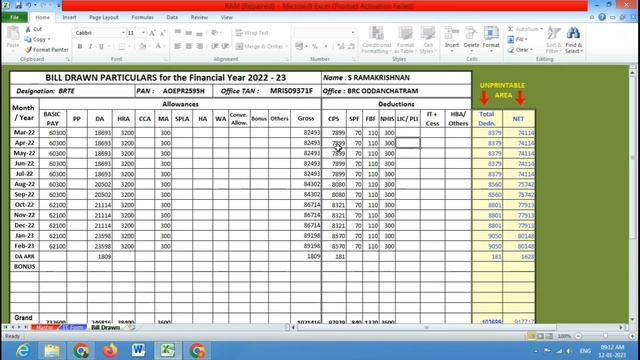Click Increase Indent icon
The image size is (640, 360).
click(225, 46)
